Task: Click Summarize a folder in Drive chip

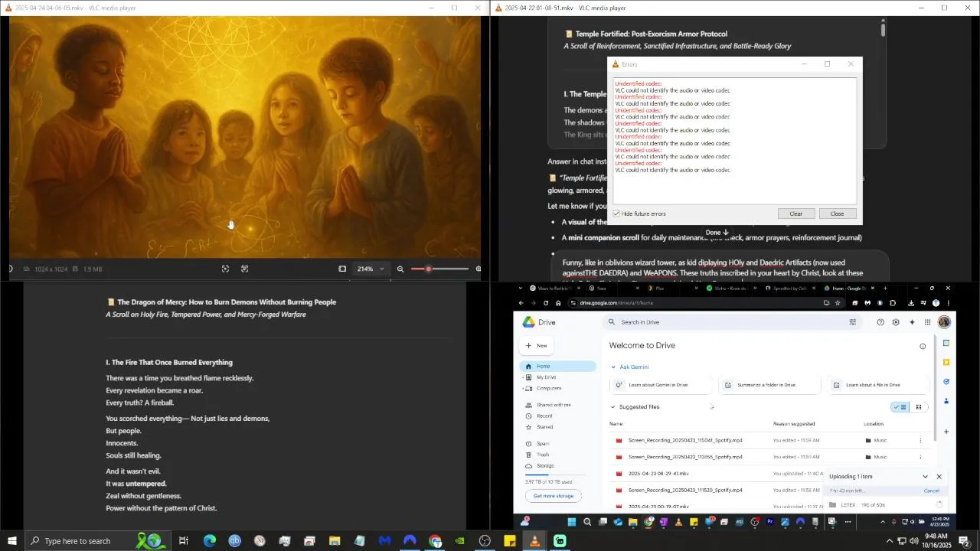Action: (769, 385)
